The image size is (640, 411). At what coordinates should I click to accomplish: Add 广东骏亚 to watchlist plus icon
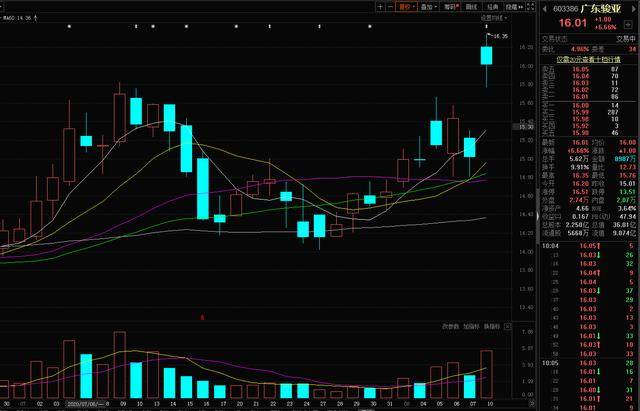(x=628, y=24)
